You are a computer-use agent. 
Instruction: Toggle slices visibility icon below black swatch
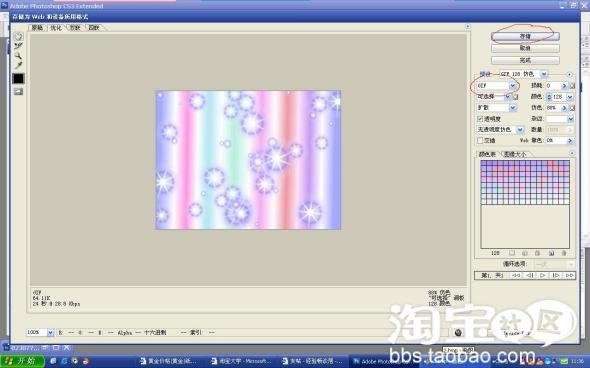(18, 91)
